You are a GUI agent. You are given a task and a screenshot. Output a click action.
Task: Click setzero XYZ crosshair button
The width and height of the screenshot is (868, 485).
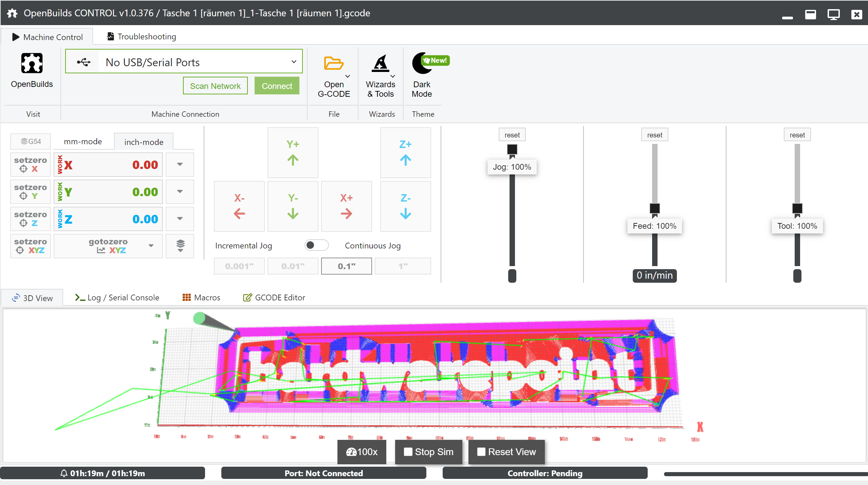pos(30,246)
